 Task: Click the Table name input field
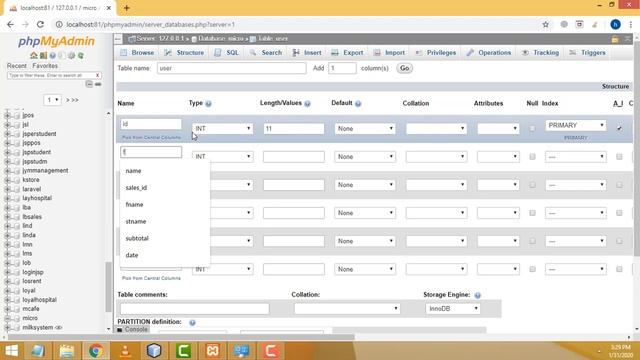coord(231,68)
